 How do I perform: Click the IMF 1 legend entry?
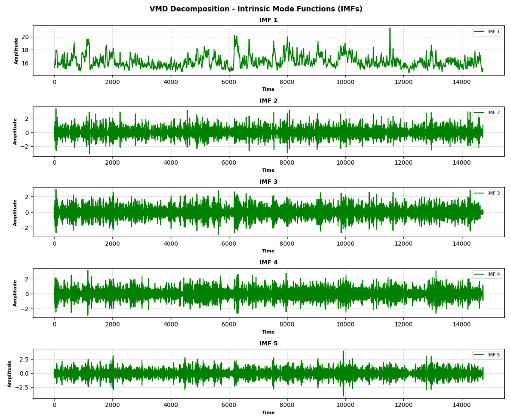click(487, 32)
